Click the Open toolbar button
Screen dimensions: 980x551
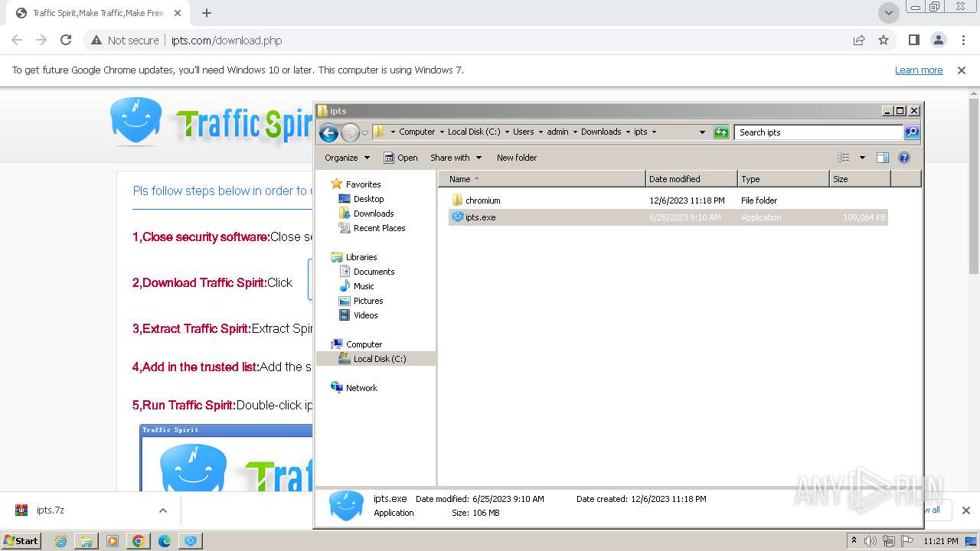(400, 158)
